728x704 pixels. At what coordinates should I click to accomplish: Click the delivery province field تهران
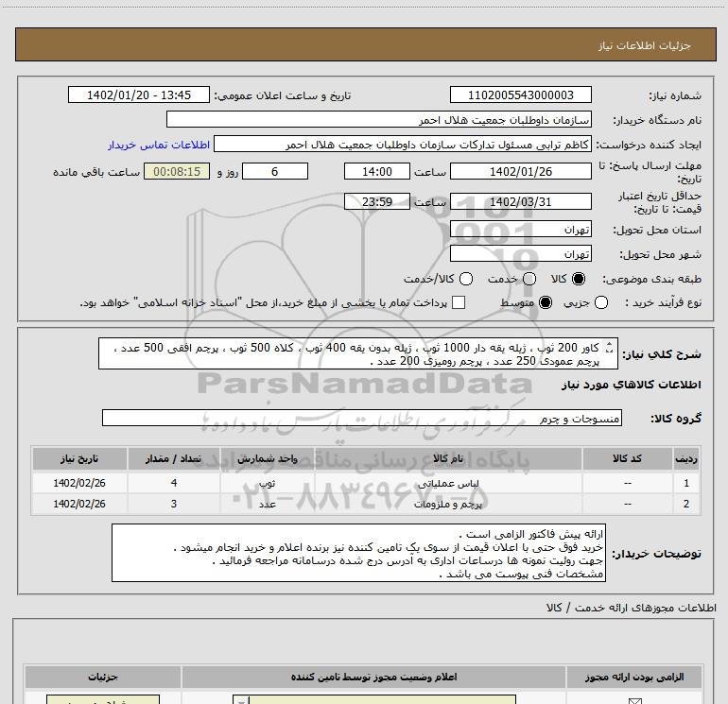pyautogui.click(x=520, y=230)
